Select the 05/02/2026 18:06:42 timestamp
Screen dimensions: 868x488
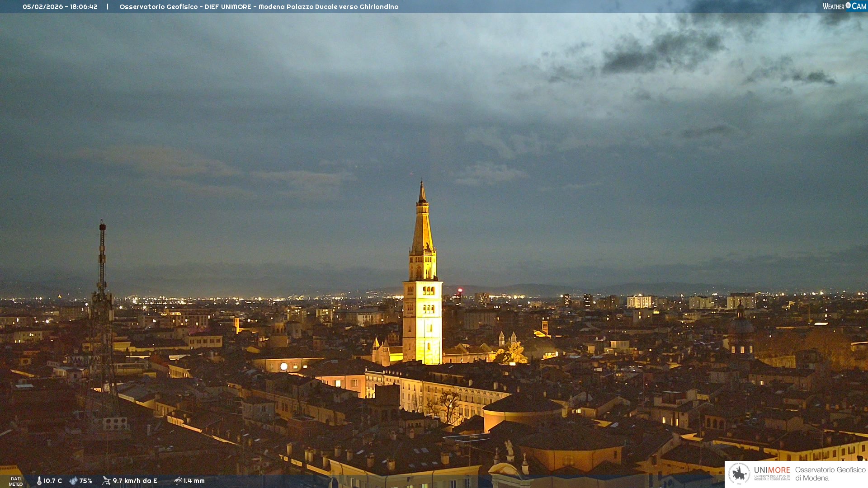[60, 7]
